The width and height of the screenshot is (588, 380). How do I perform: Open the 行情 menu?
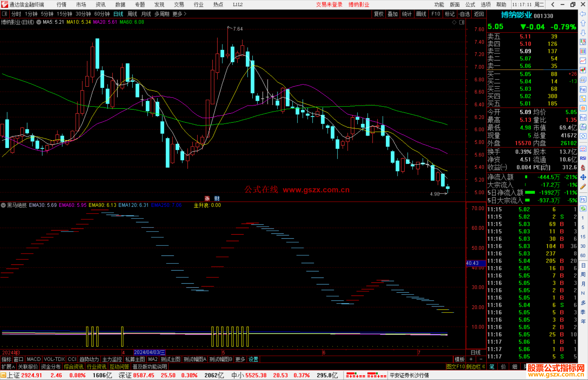pyautogui.click(x=61, y=5)
